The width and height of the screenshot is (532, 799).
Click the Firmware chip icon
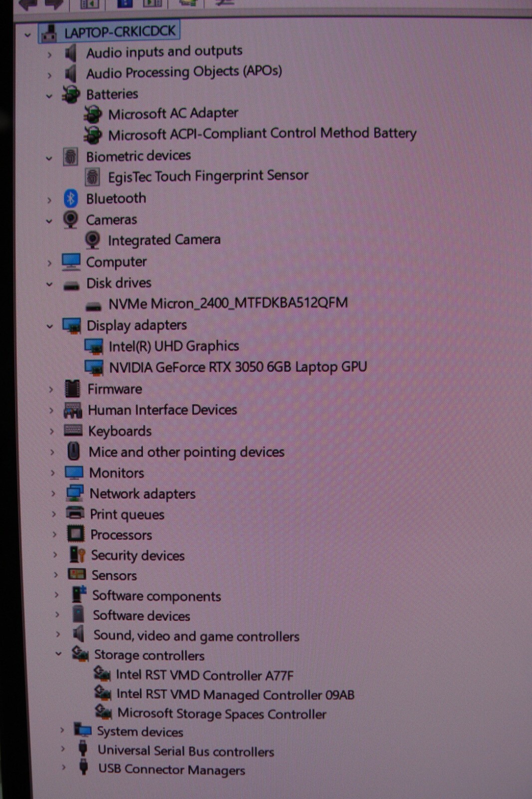tap(72, 389)
